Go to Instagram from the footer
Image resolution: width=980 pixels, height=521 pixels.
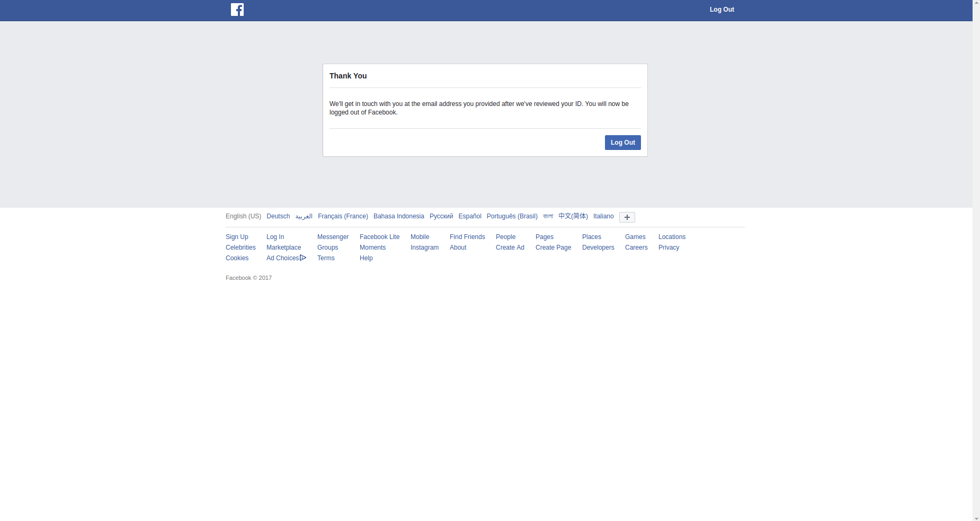pyautogui.click(x=424, y=248)
